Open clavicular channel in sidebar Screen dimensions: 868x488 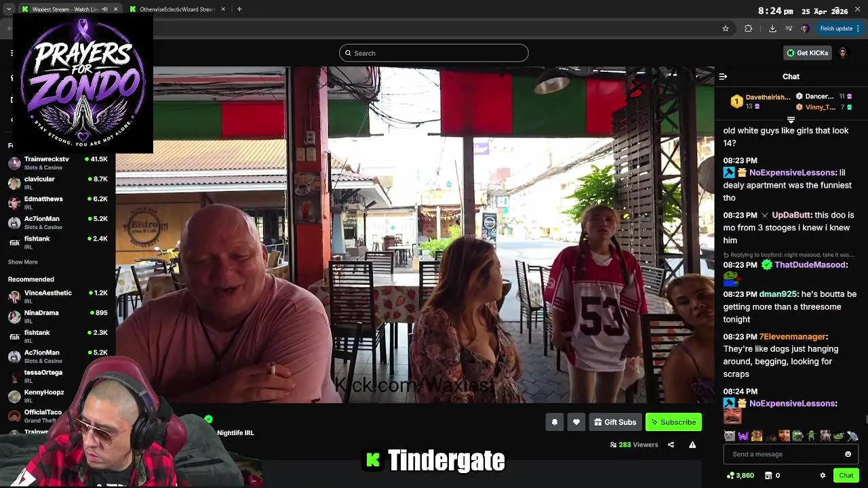coord(58,183)
